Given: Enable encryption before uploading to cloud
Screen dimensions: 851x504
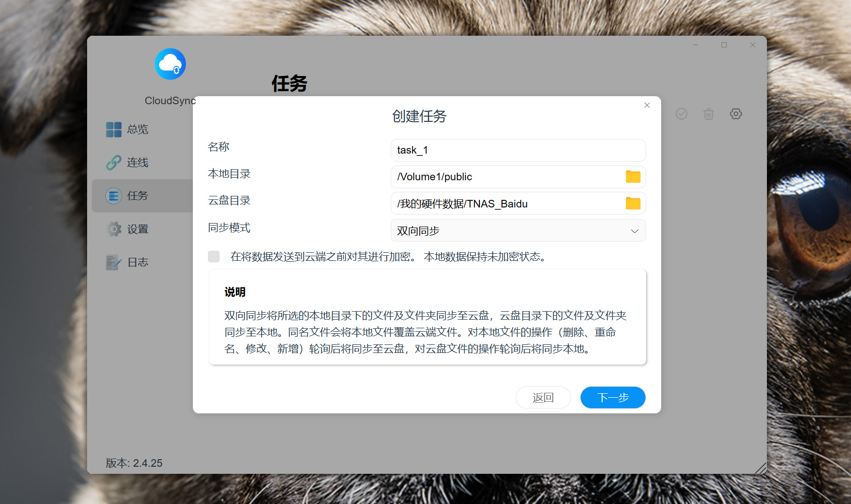Looking at the screenshot, I should coord(214,257).
